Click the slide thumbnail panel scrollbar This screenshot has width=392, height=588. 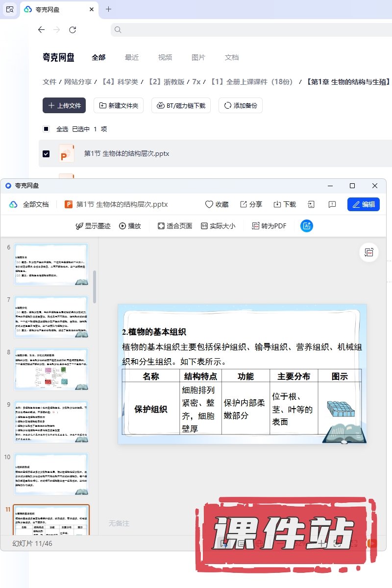(95, 286)
